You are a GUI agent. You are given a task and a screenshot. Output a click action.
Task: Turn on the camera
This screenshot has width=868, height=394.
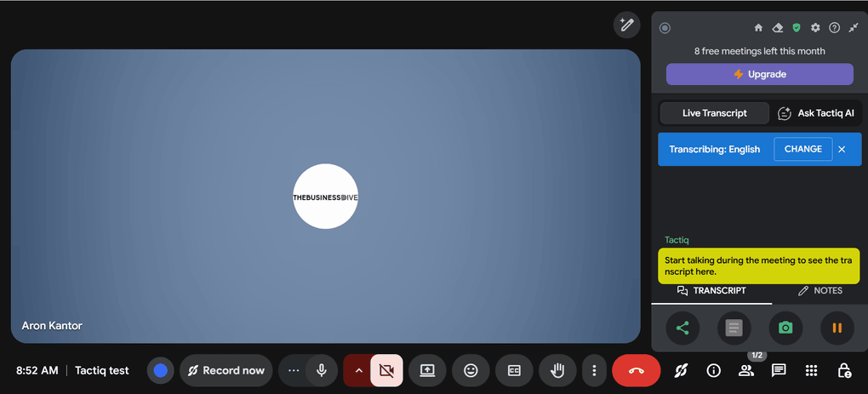tap(386, 371)
